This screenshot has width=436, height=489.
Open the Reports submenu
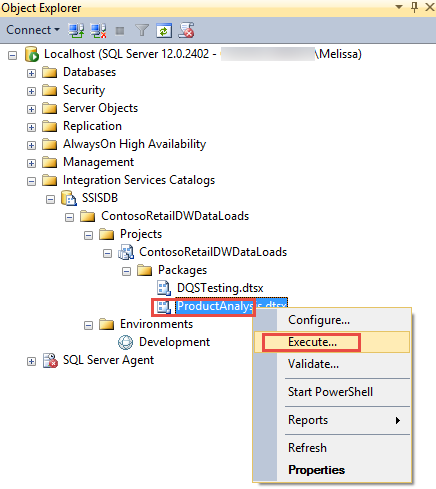tap(332, 420)
